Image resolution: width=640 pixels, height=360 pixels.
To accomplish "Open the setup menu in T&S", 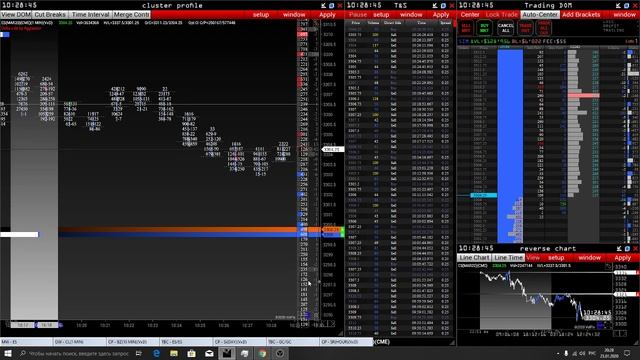I will [x=381, y=14].
